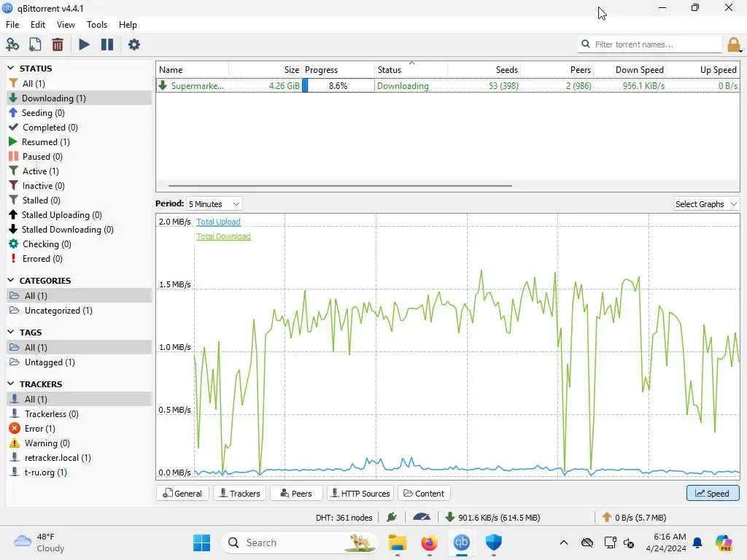Sort torrents by Down Speed column header
The image size is (747, 560).
click(x=630, y=69)
